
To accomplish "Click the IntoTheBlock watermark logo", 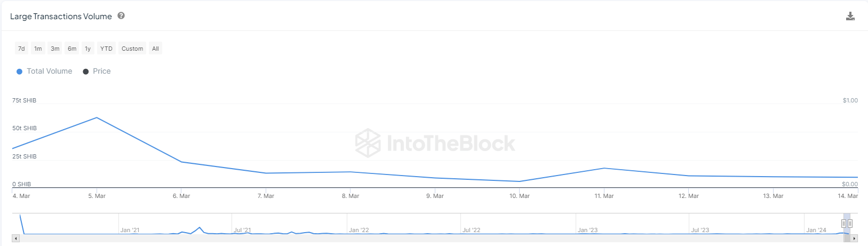I will [x=368, y=143].
